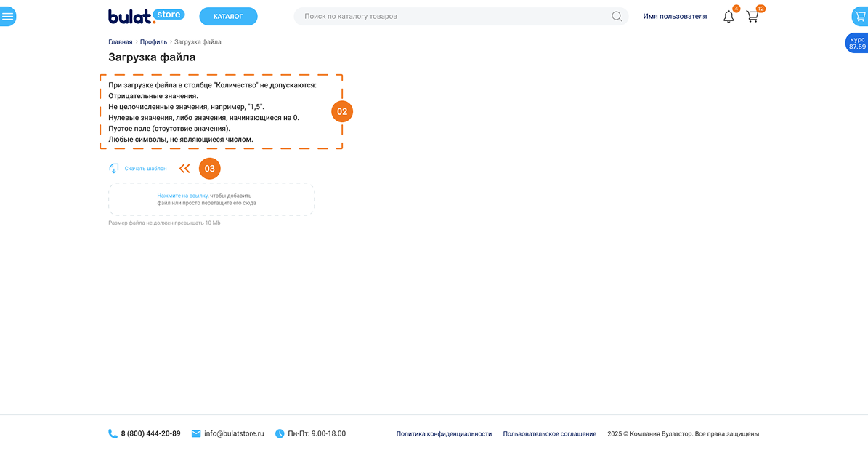Open the Имя пользователя account menu
Image resolution: width=868 pixels, height=453 pixels.
pos(675,16)
